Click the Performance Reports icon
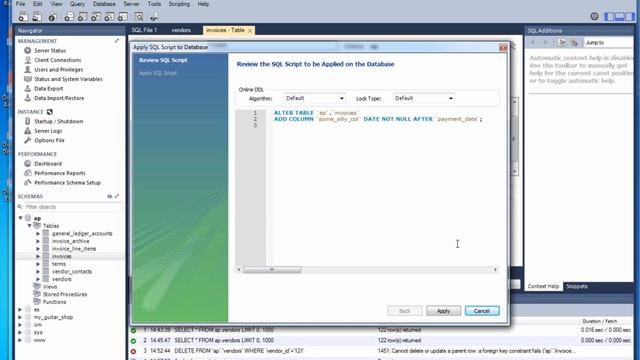 (27, 173)
